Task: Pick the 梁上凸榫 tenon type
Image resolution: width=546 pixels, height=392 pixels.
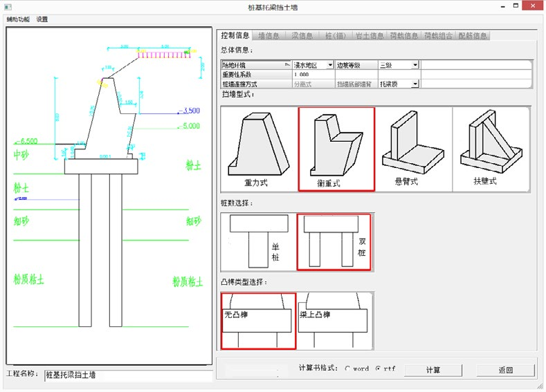Action: (334, 321)
